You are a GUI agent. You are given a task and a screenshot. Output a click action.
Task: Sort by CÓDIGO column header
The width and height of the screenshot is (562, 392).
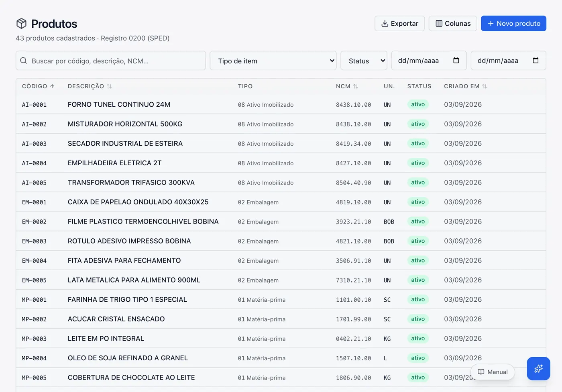pyautogui.click(x=38, y=86)
